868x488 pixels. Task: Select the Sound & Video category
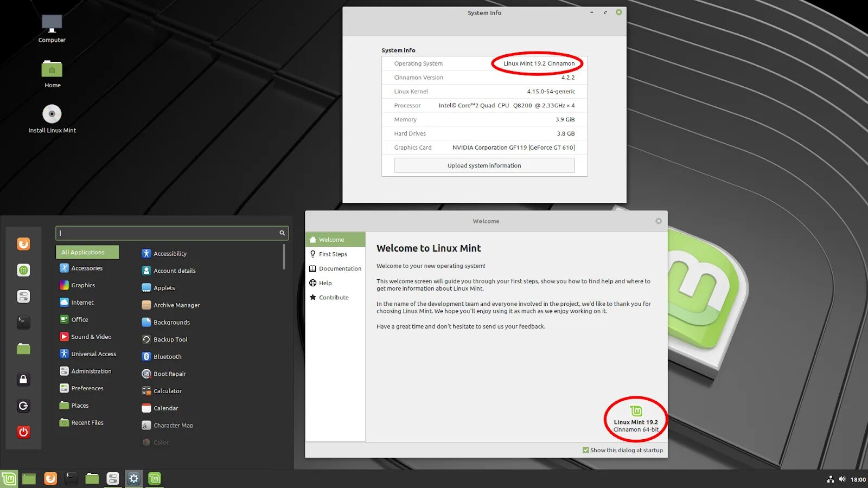[x=87, y=337]
